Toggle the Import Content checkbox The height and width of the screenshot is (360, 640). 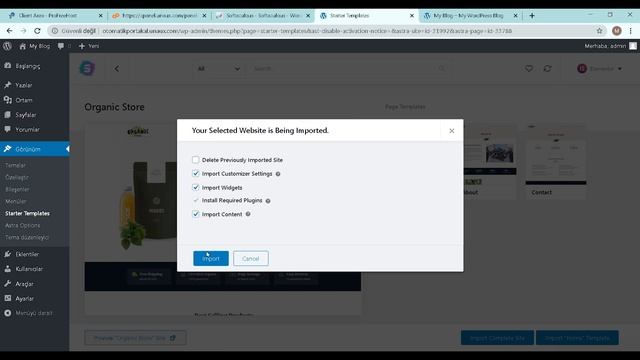pyautogui.click(x=196, y=214)
